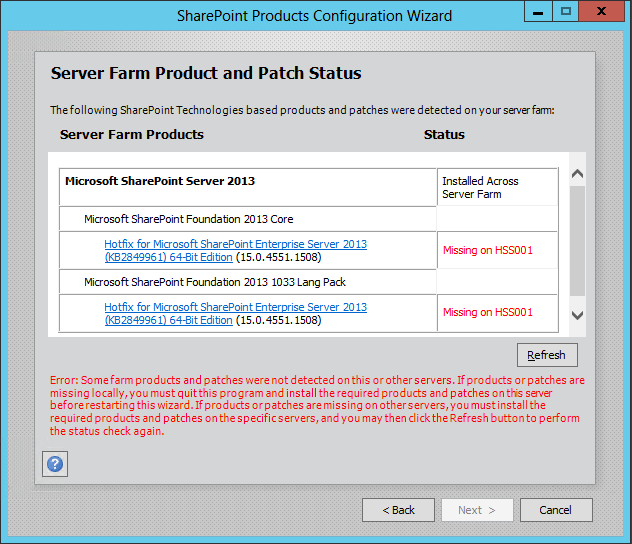Click the scroll up arrow in products list
632x544 pixels.
tap(578, 174)
